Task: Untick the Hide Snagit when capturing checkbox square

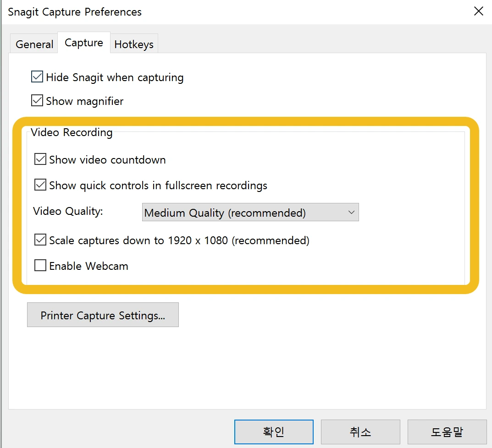Action: coord(37,77)
